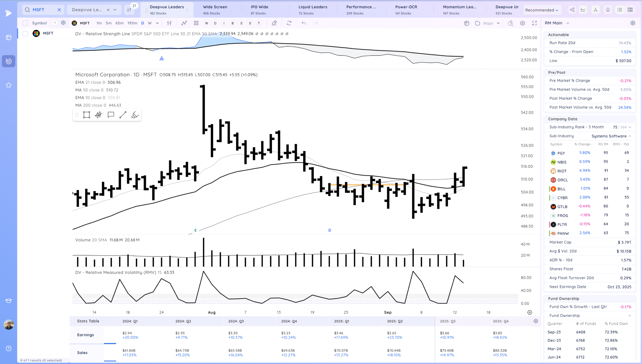Click the quick search lightning magnifier icon

click(x=510, y=23)
